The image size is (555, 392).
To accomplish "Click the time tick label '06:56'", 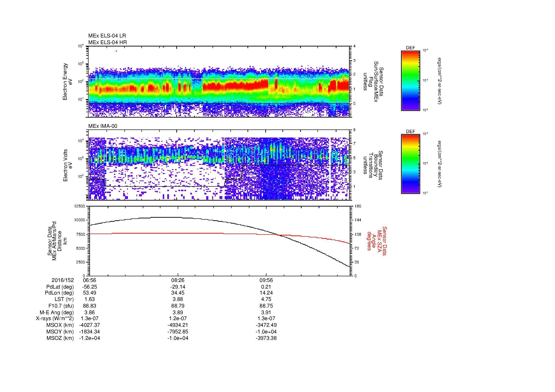I will coord(89,280).
